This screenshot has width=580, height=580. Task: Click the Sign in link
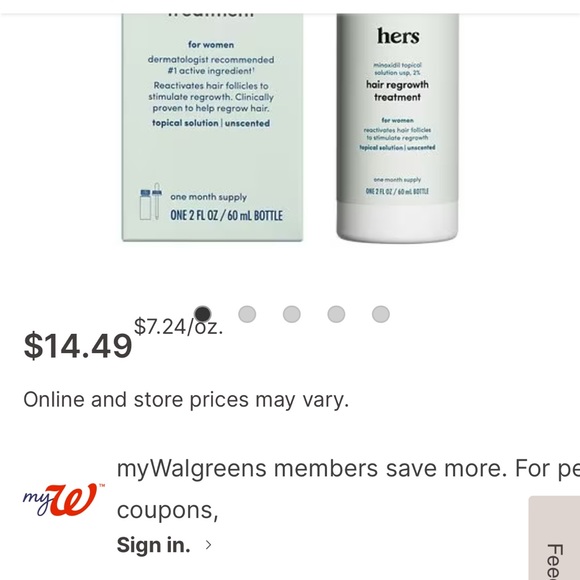tap(154, 545)
